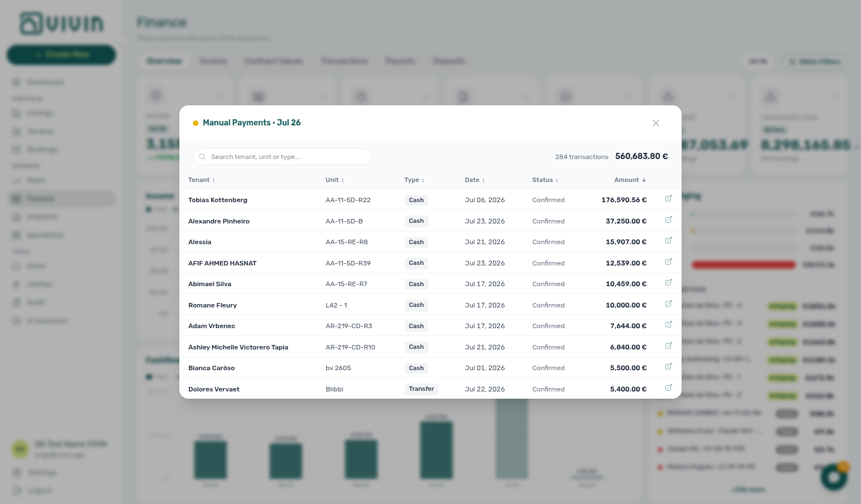Sort table by Type column
Viewport: 861px width, 504px height.
click(x=414, y=180)
